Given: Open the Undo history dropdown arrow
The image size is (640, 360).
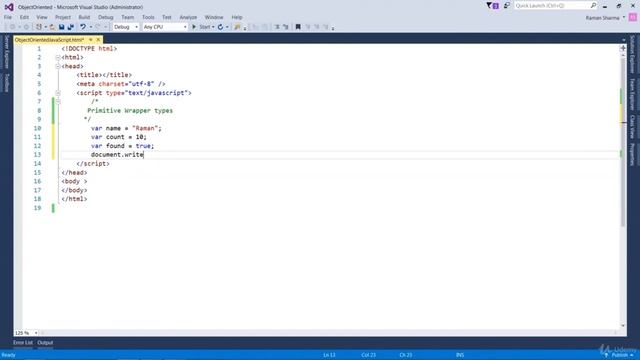Looking at the screenshot, I should [91, 27].
